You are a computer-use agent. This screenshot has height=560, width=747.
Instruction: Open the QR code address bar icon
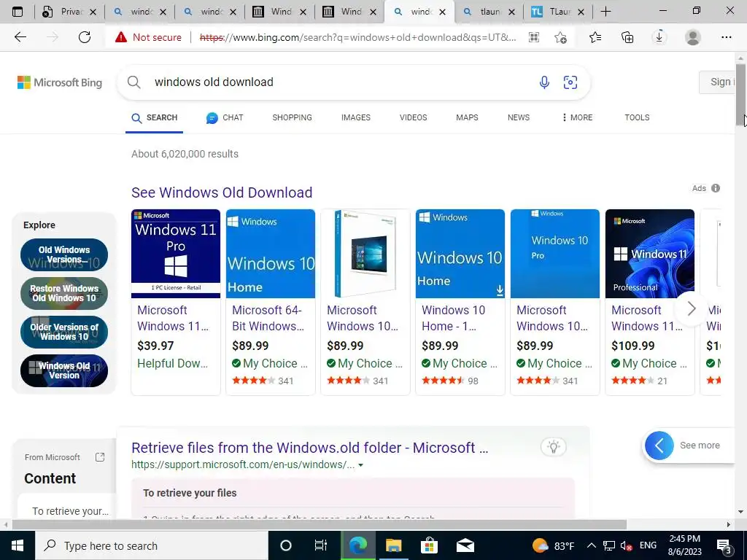(x=534, y=37)
